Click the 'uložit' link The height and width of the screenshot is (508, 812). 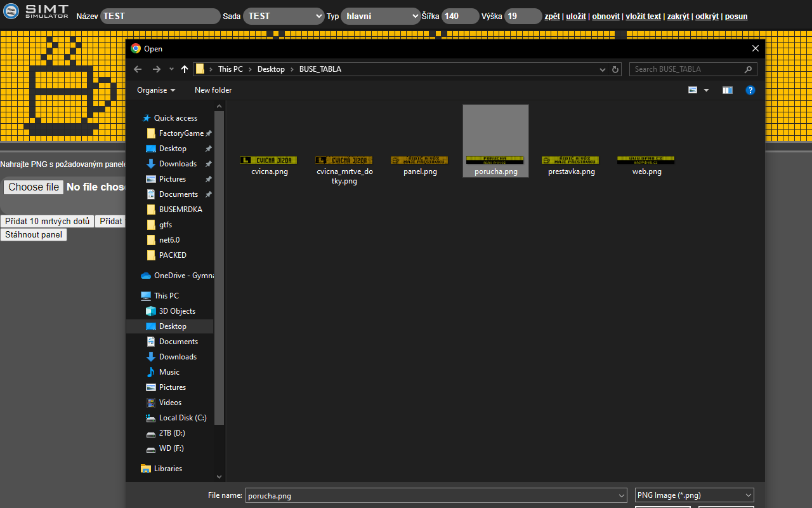(x=575, y=17)
